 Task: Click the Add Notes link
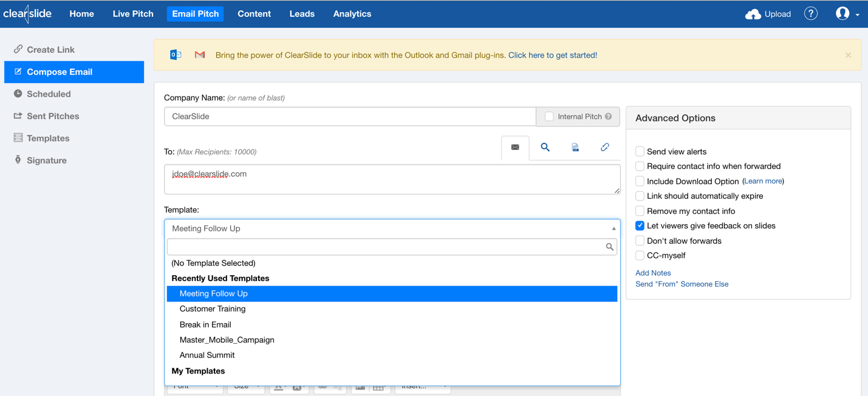[652, 273]
